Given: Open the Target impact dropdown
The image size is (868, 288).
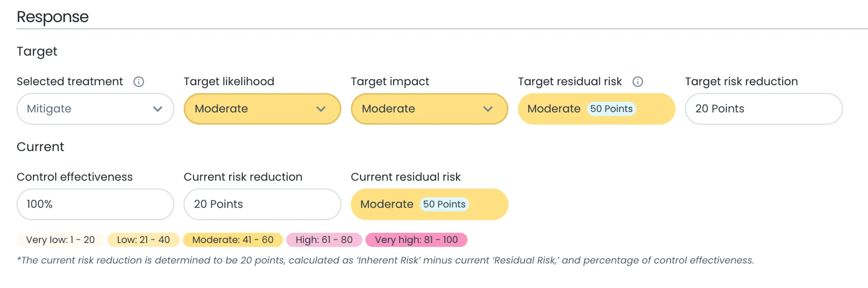Looking at the screenshot, I should pos(429,109).
